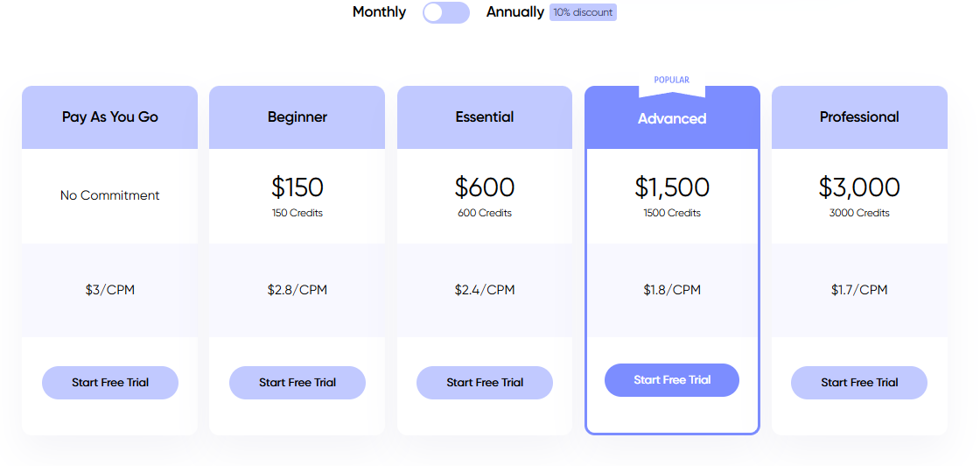This screenshot has width=980, height=466.
Task: Start Free Trial for Essential plan
Action: (x=485, y=383)
